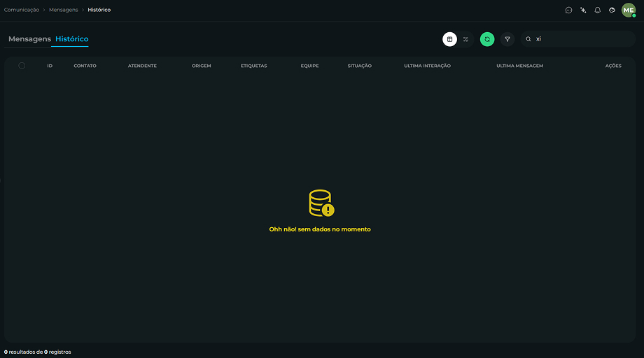The image size is (644, 358).
Task: Refresh the list with green reload button
Action: (487, 39)
